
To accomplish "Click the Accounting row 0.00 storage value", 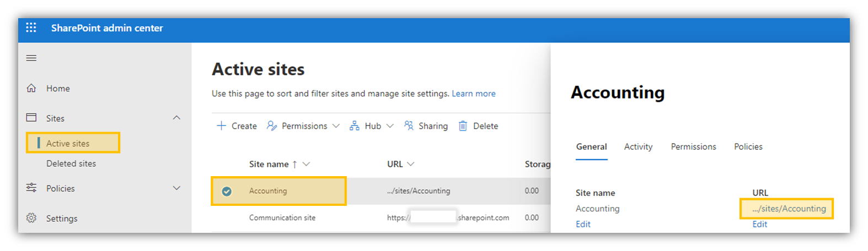I will 532,191.
